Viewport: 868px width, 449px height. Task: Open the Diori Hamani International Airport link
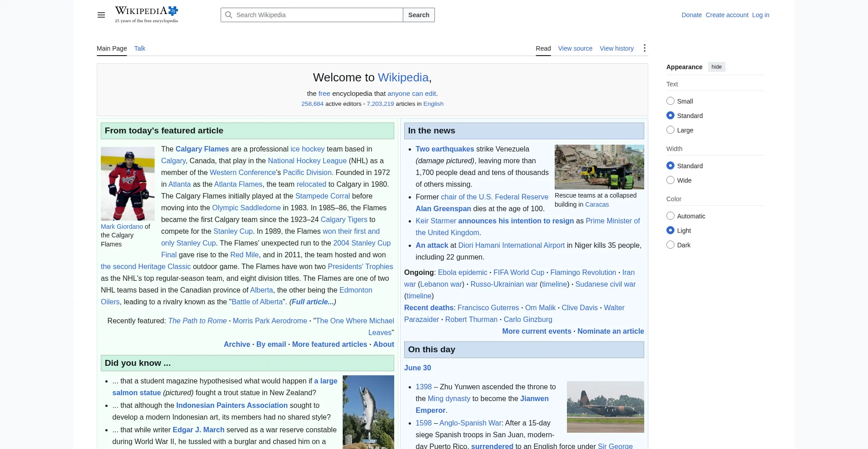tap(511, 245)
